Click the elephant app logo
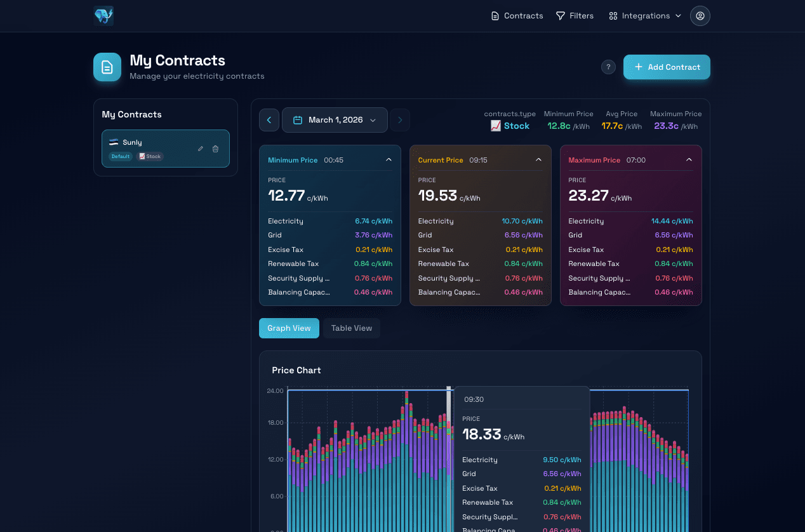Image resolution: width=805 pixels, height=532 pixels. [x=103, y=16]
